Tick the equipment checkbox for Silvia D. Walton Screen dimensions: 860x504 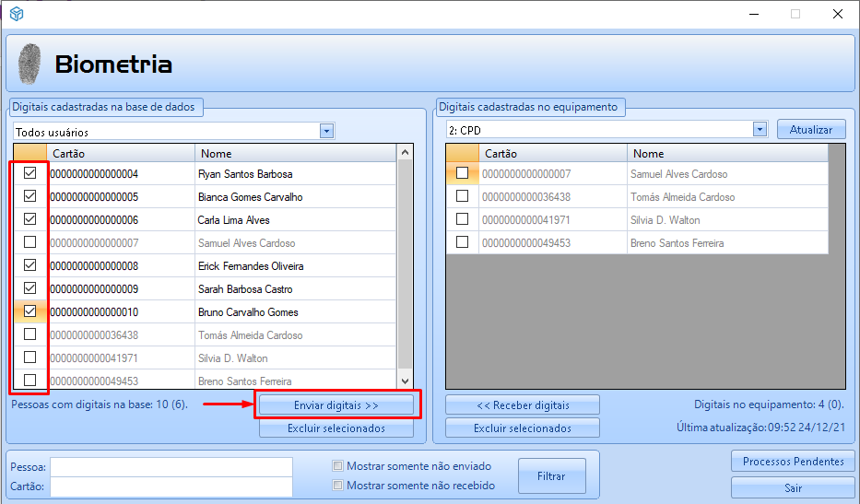click(462, 219)
